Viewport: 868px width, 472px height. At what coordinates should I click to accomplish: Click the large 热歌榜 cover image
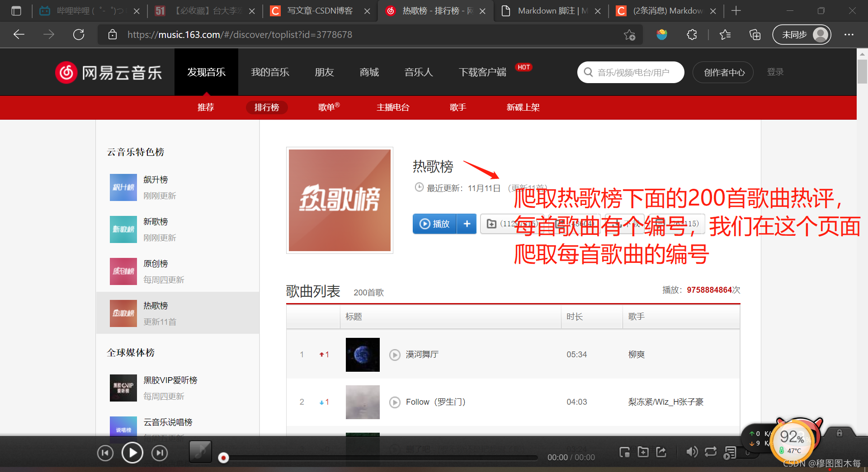point(340,200)
